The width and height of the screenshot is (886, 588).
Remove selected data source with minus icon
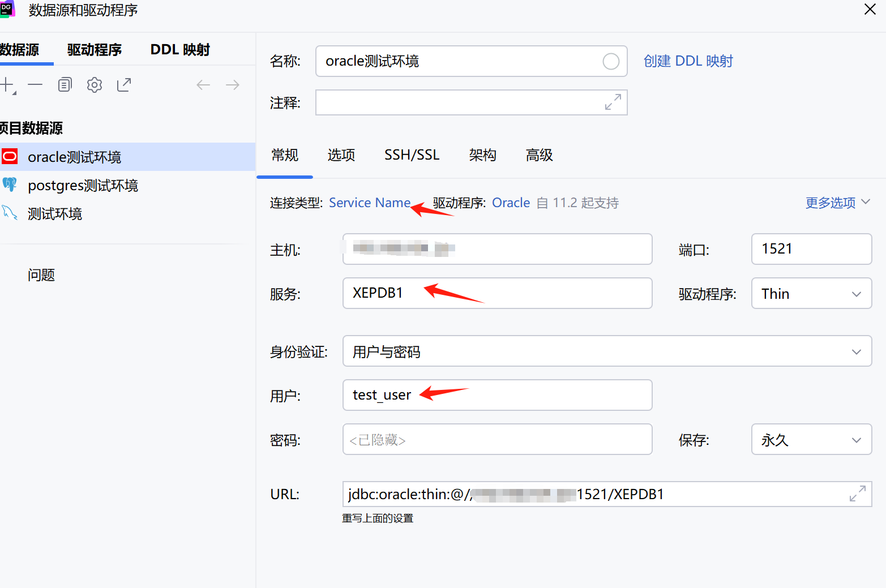coord(35,85)
